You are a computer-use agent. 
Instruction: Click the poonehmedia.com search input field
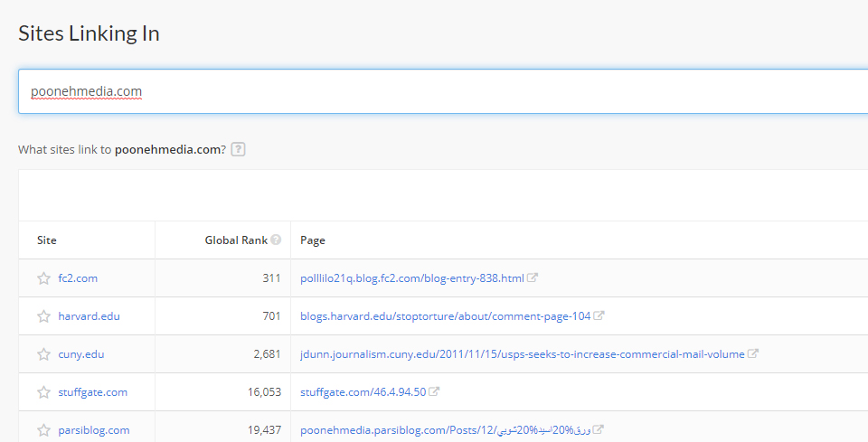443,91
